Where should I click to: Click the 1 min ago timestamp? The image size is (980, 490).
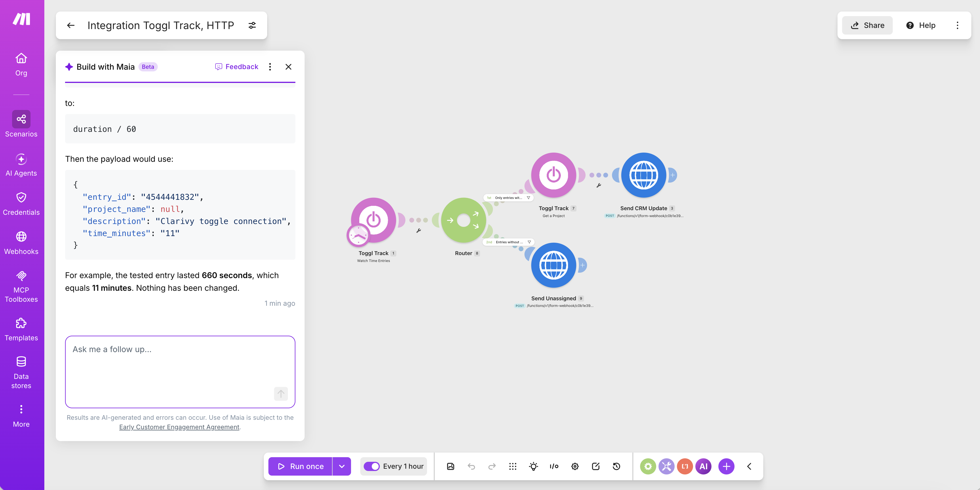pyautogui.click(x=280, y=303)
